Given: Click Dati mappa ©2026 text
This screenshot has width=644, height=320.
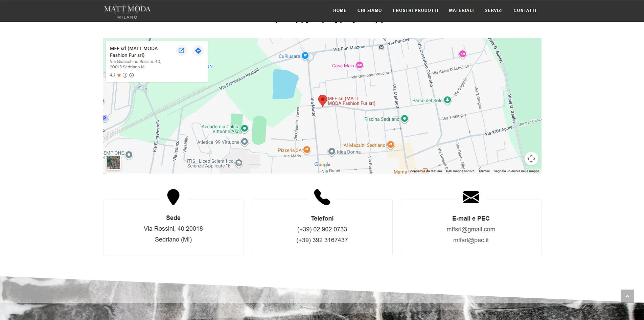Looking at the screenshot, I should pyautogui.click(x=460, y=171).
